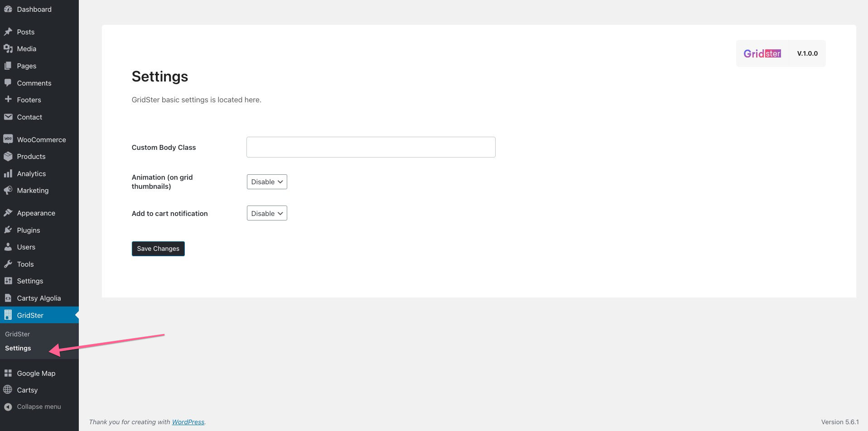Viewport: 868px width, 431px height.
Task: Click the WooCommerce logo icon
Action: point(8,139)
